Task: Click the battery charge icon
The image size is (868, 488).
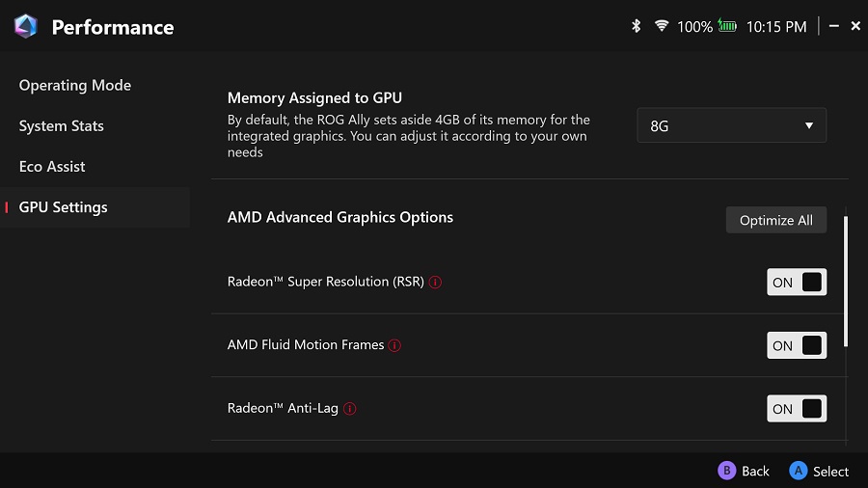Action: 727,26
